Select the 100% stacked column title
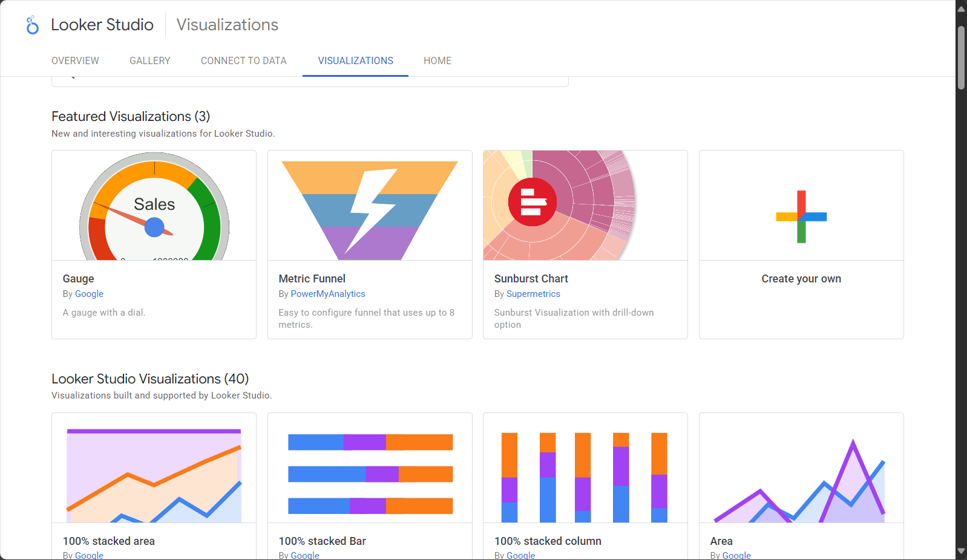967x560 pixels. [548, 541]
